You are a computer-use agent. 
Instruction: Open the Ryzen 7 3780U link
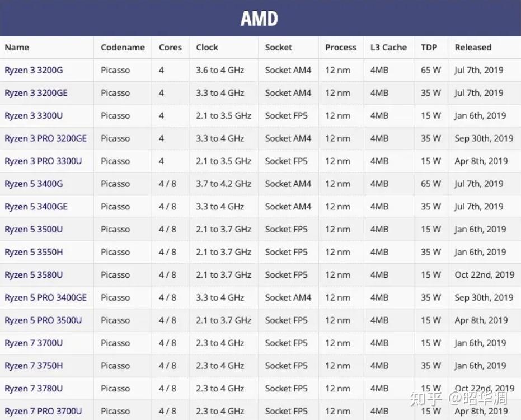[x=34, y=389]
